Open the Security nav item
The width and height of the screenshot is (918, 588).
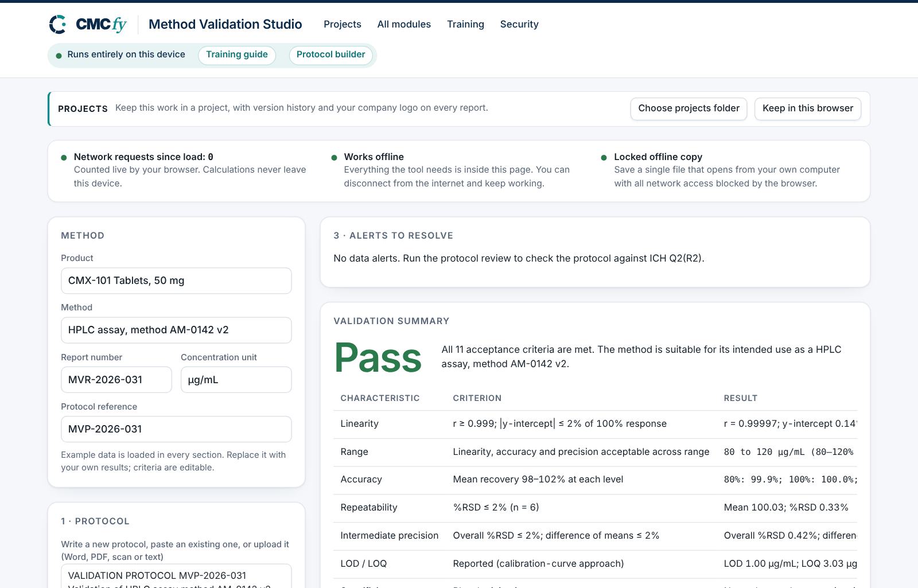pos(519,24)
